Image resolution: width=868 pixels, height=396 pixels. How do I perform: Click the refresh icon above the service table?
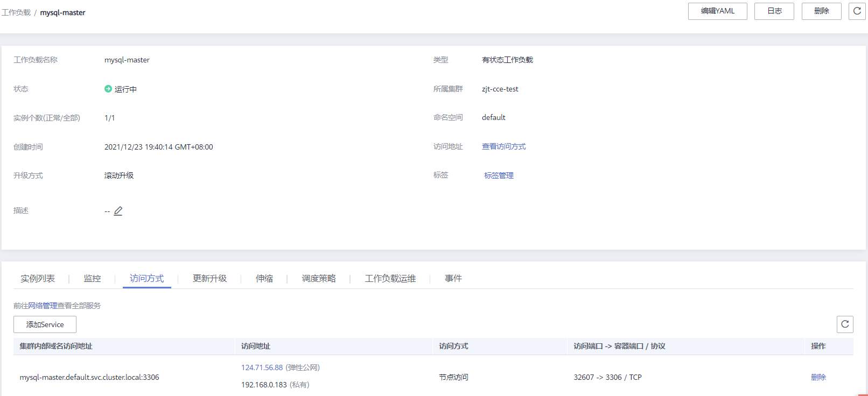coord(845,324)
